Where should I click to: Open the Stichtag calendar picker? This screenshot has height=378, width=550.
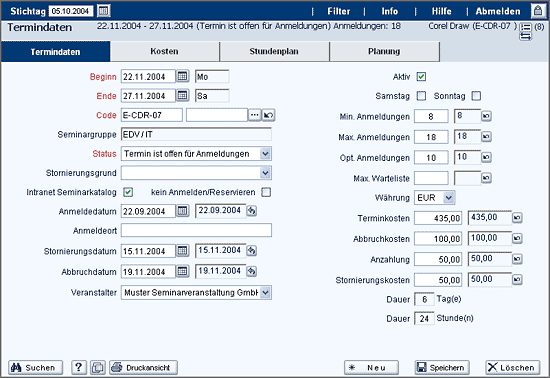click(x=103, y=11)
